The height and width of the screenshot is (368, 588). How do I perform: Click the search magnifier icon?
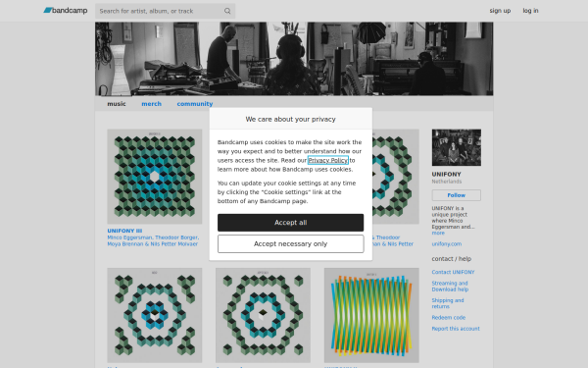227,11
